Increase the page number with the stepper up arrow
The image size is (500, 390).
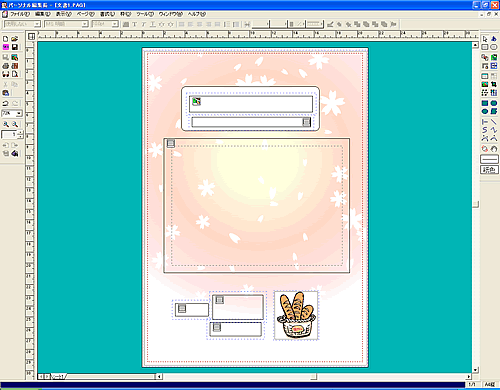pos(21,133)
